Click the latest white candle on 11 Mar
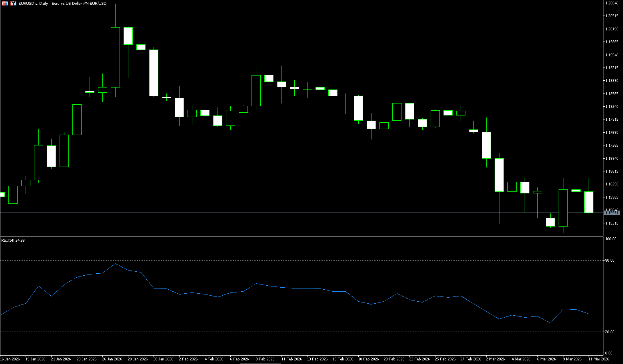Viewport: 623px width, 364px height. pos(589,202)
